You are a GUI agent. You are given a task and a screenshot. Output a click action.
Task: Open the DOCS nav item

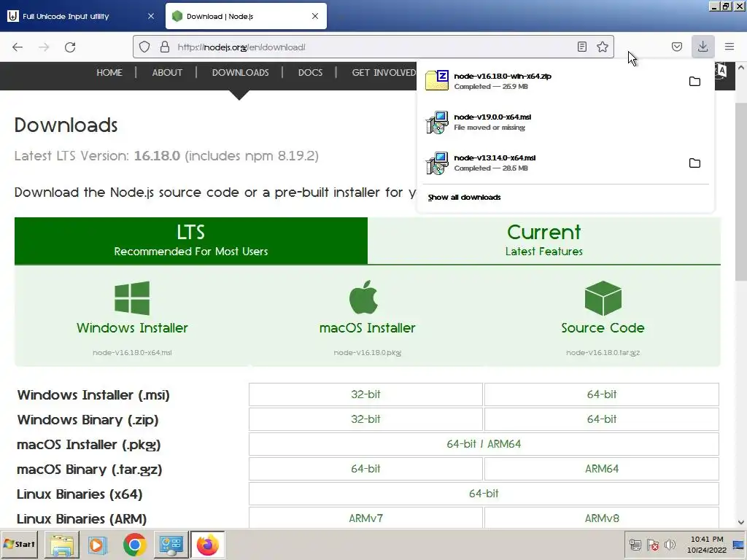tap(310, 72)
